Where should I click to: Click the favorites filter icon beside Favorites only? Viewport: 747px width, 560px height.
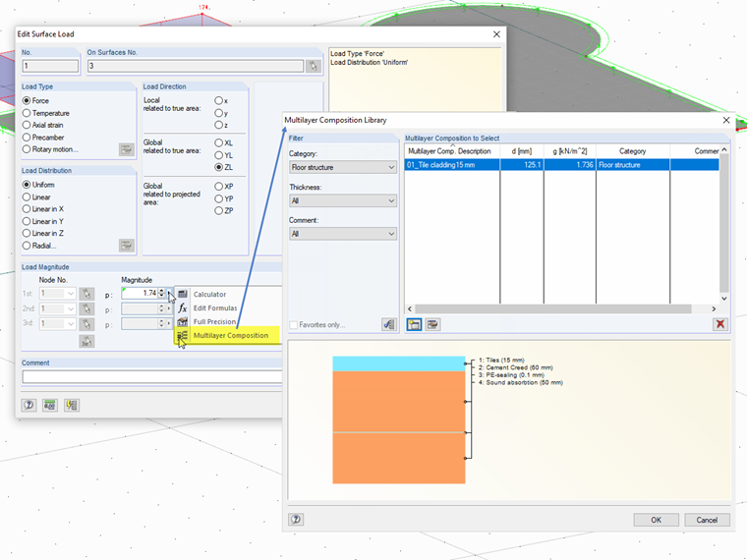[389, 325]
